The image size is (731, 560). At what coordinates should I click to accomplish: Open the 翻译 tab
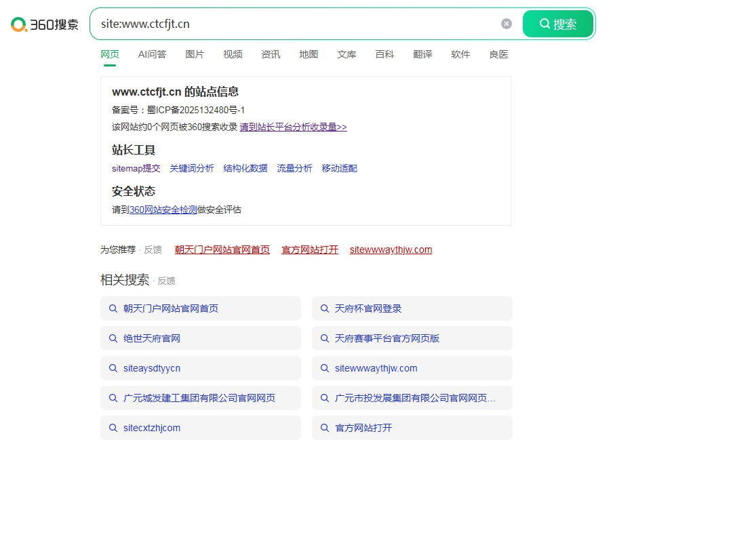422,54
